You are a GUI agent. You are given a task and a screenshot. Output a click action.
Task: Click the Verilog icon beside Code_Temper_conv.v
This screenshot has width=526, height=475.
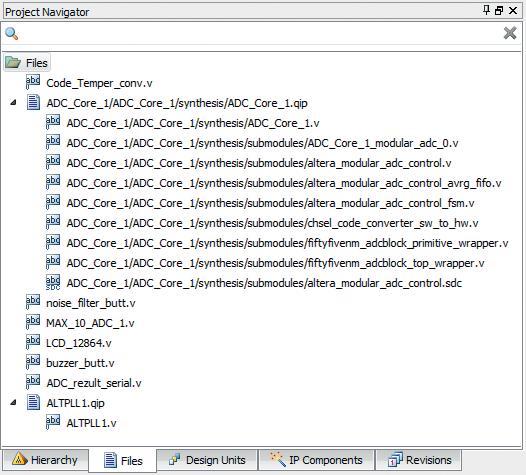(33, 82)
